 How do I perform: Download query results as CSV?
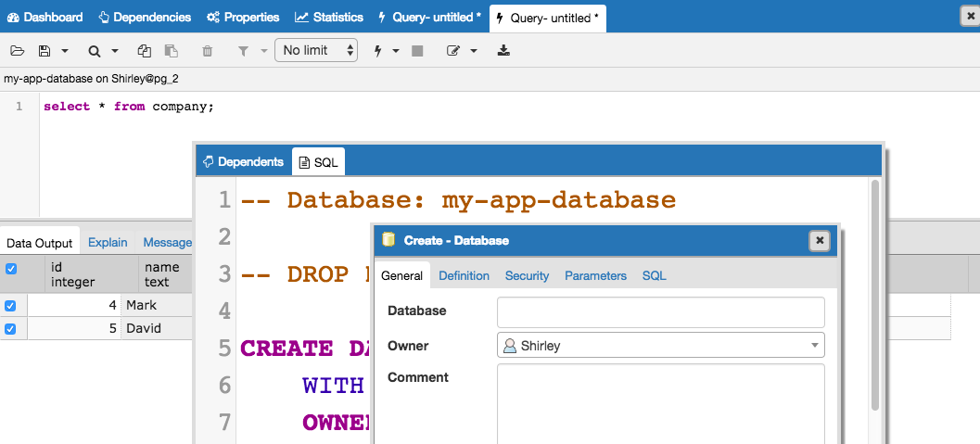click(503, 51)
